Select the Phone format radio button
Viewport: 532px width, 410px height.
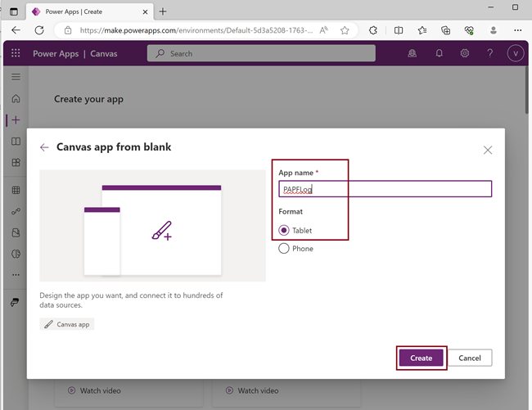(x=284, y=249)
